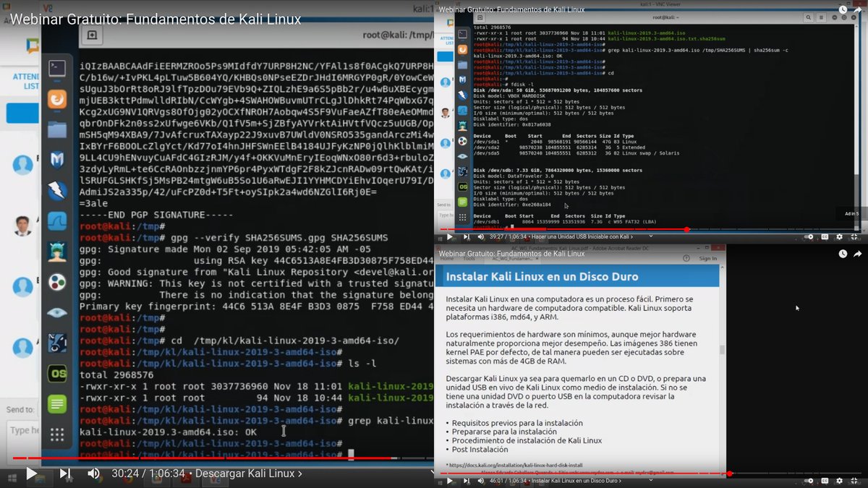This screenshot has height=488, width=868.
Task: Select 'kali-linux-2019.3-amd64.iso: OK' output in the left video
Action: pos(168,432)
